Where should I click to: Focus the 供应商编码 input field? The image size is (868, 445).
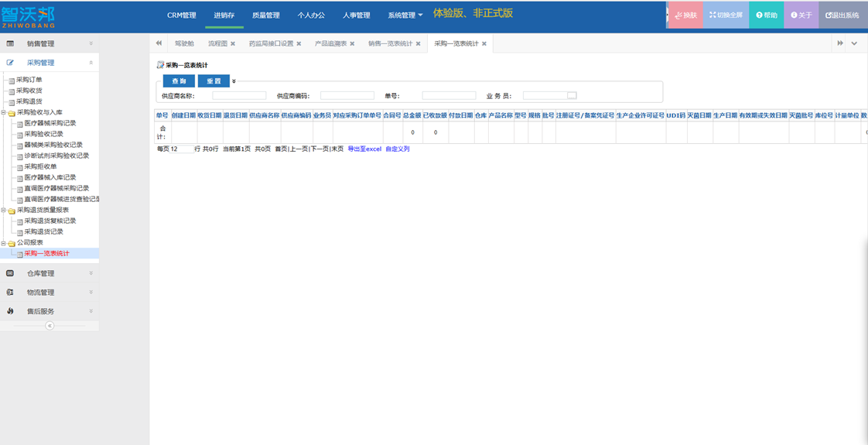347,96
